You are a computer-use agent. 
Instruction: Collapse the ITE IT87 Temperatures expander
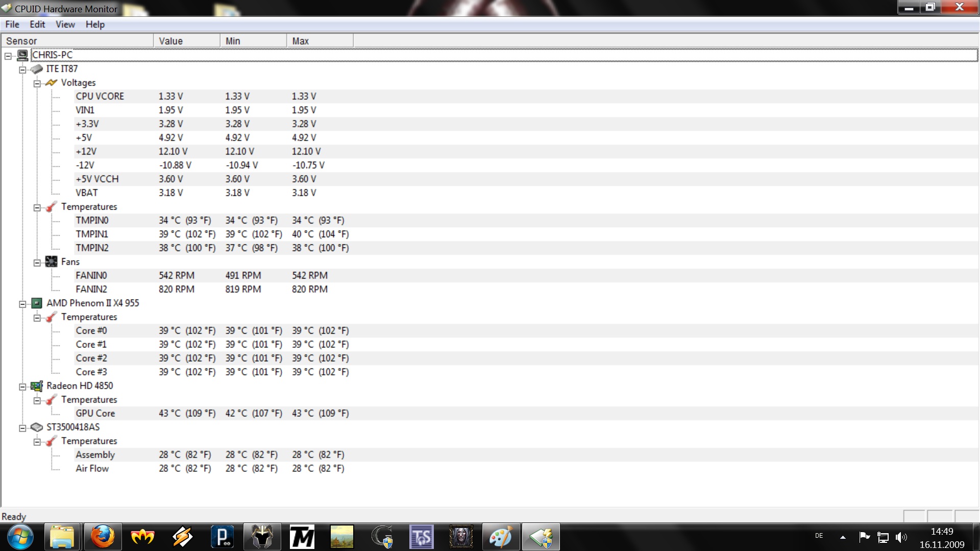coord(37,207)
